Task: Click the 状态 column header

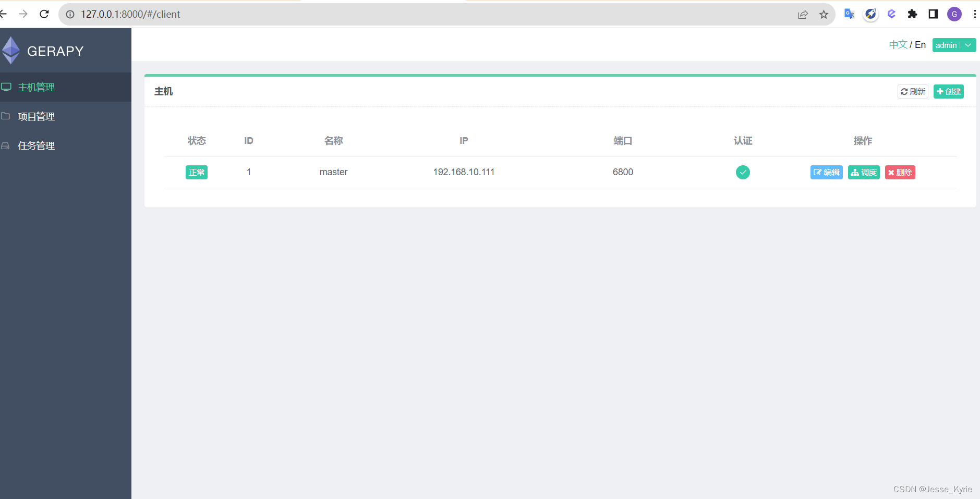Action: tap(197, 141)
